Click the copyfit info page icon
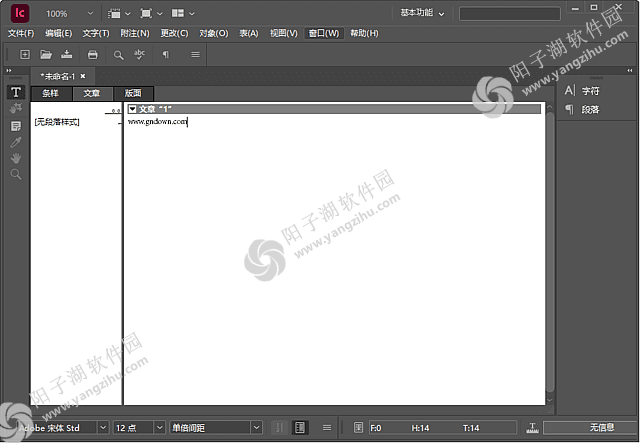 [358, 427]
